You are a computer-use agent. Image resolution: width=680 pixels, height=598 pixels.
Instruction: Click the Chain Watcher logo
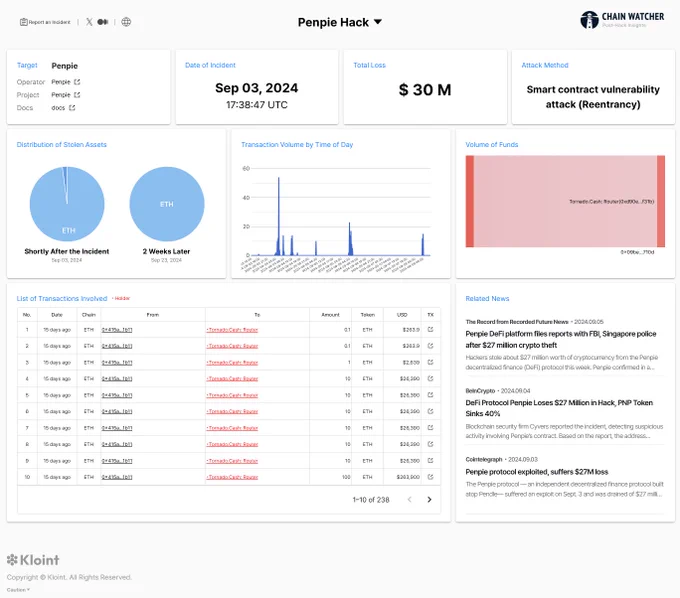point(622,20)
